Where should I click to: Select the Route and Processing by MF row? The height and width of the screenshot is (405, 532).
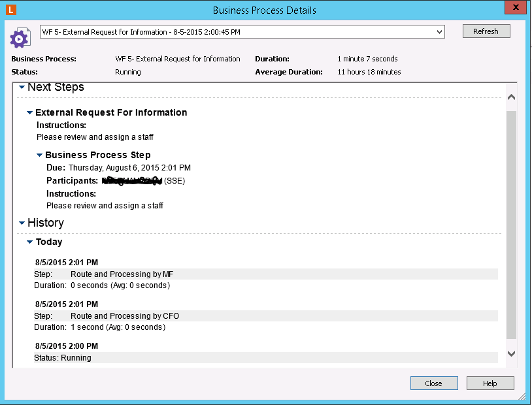265,274
